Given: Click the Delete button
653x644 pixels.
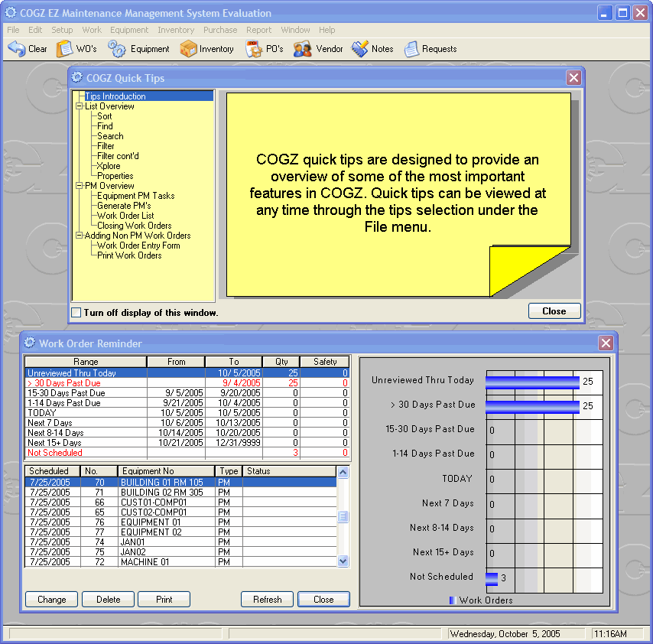Looking at the screenshot, I should pos(109,600).
